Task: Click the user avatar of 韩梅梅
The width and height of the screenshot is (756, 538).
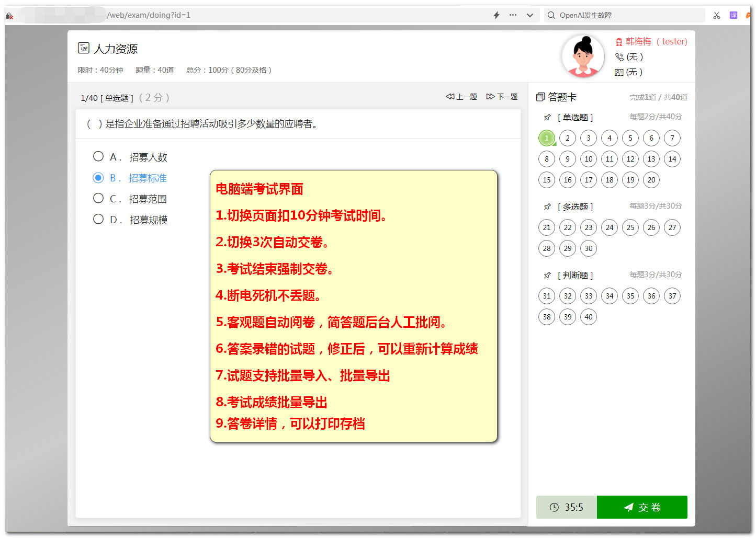Action: coord(583,56)
